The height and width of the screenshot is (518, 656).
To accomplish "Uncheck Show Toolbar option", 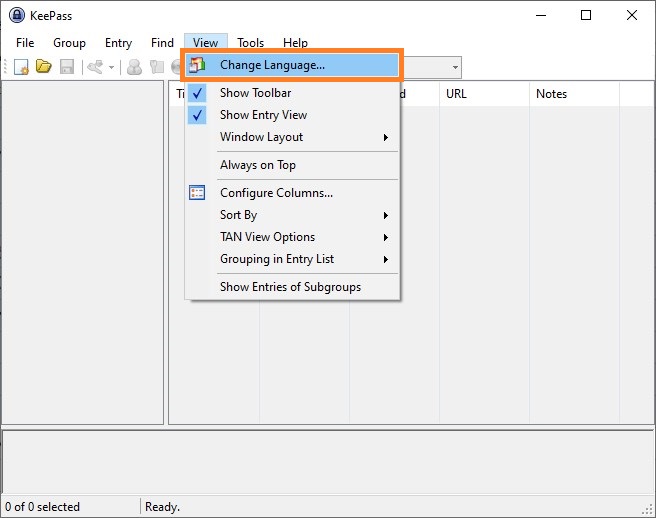I will [x=255, y=93].
